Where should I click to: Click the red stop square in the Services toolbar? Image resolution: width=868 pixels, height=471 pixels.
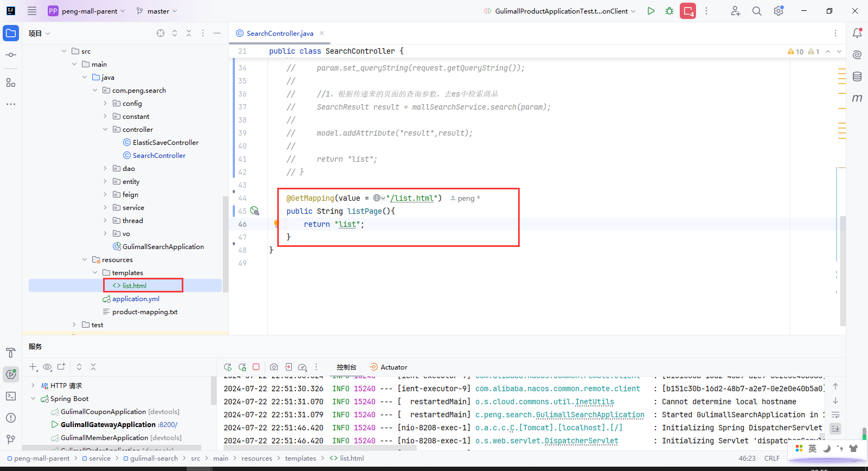[x=256, y=367]
